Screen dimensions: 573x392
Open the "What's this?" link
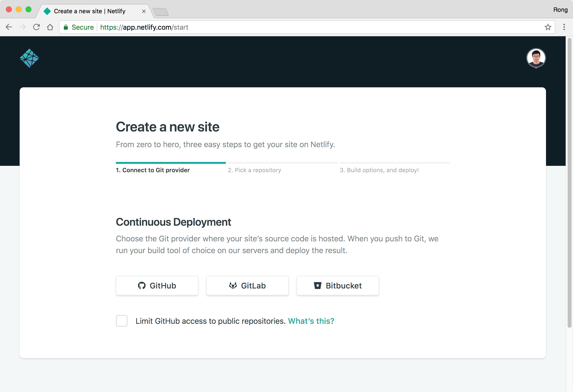click(x=311, y=321)
